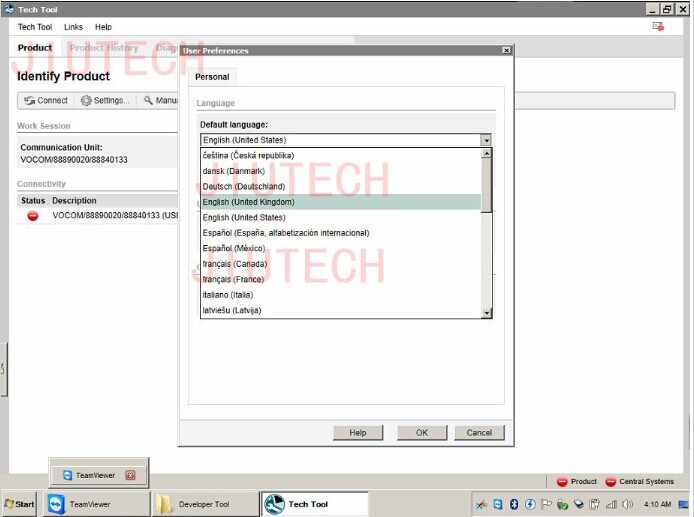The width and height of the screenshot is (694, 517).
Task: Switch to the Product tab
Action: (x=35, y=48)
